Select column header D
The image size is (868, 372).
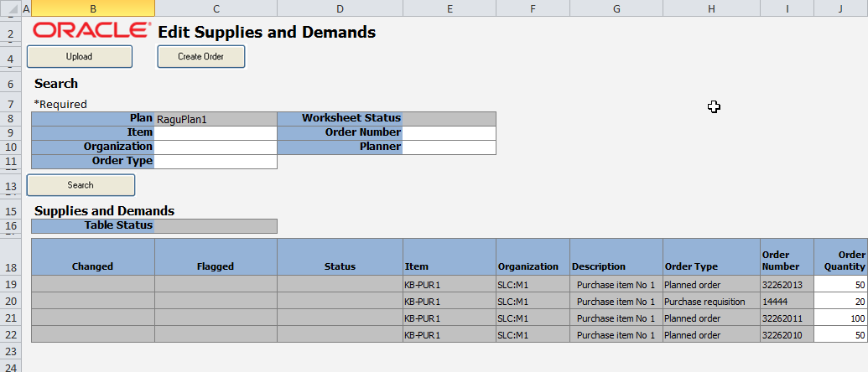coord(340,8)
